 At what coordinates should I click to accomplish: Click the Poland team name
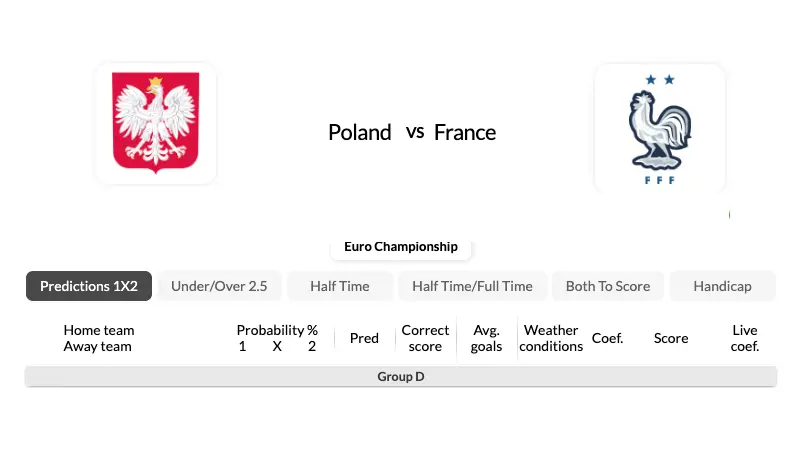click(x=360, y=133)
